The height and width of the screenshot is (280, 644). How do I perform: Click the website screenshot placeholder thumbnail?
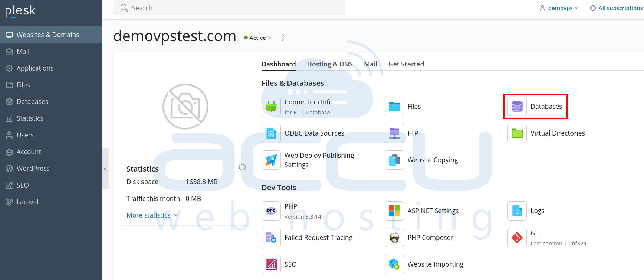(185, 107)
